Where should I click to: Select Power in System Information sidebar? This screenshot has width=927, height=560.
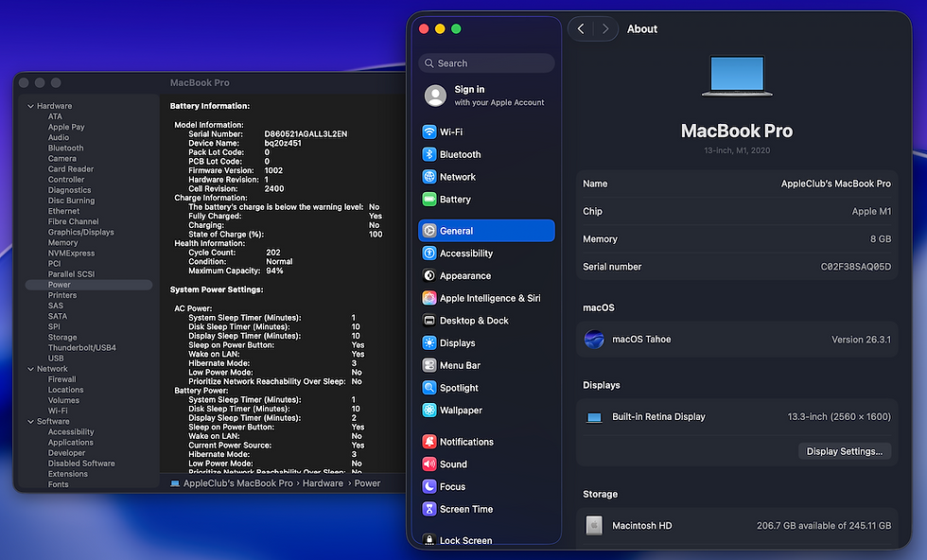pyautogui.click(x=89, y=285)
